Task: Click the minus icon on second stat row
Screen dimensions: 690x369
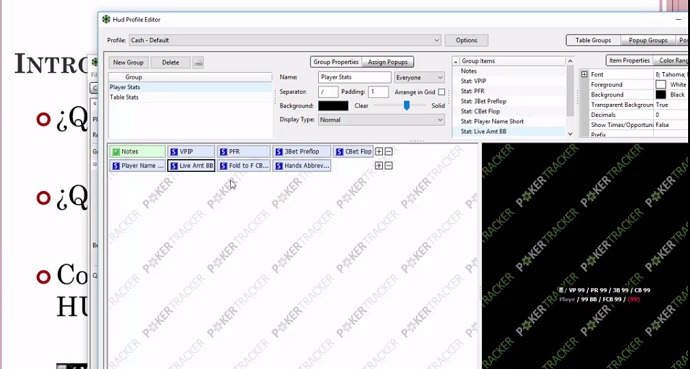Action: tap(389, 166)
